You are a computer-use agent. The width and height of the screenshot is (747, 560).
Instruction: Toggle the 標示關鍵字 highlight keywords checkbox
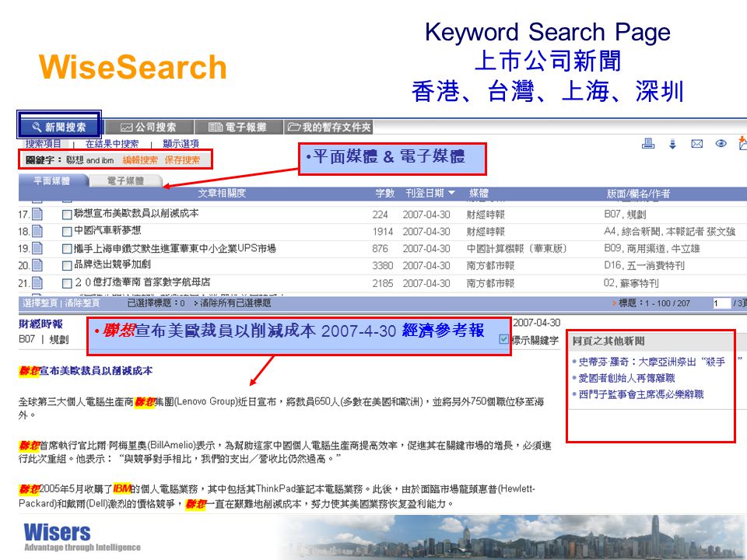click(503, 340)
